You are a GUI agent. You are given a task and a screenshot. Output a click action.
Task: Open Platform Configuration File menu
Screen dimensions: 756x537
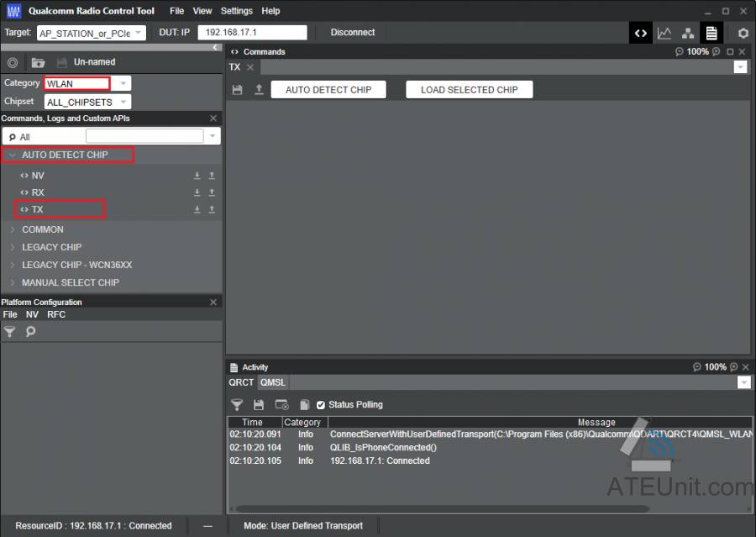tap(10, 314)
